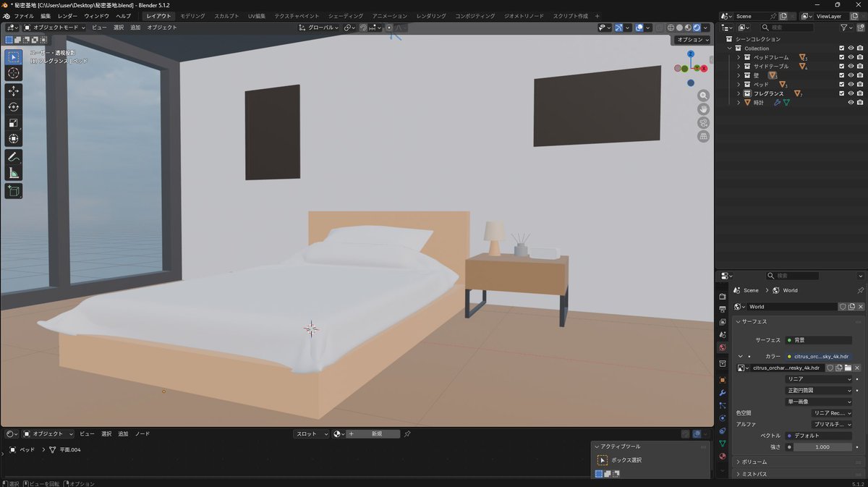
Task: Uncheck フレグランス collection checkbox
Action: tap(841, 93)
